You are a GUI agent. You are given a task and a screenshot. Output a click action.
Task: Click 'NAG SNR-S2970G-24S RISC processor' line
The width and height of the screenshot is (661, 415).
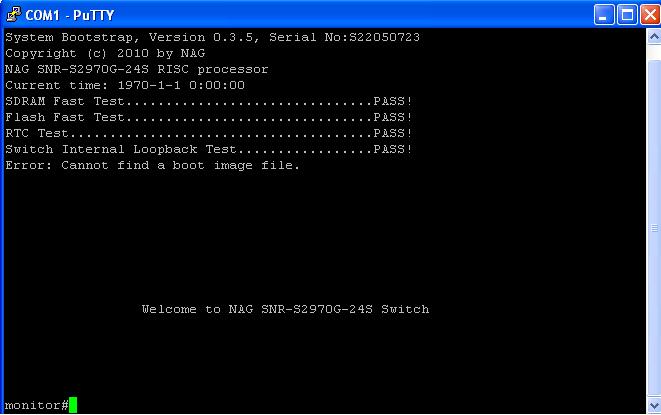tap(137, 69)
